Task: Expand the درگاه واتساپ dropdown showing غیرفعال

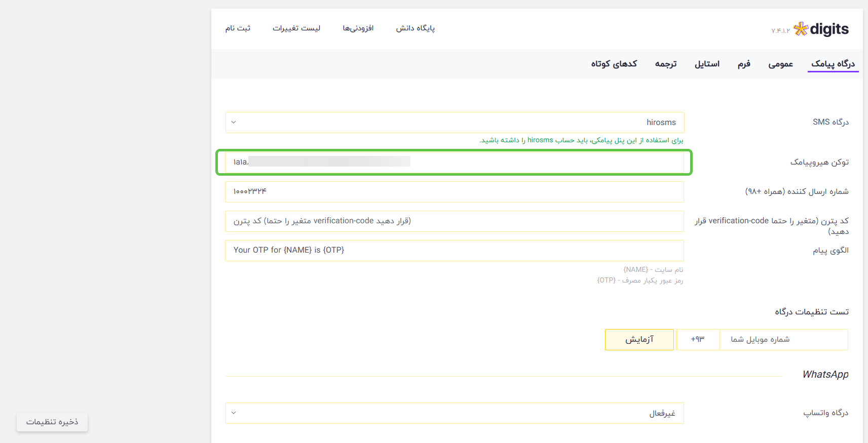Action: pyautogui.click(x=455, y=413)
